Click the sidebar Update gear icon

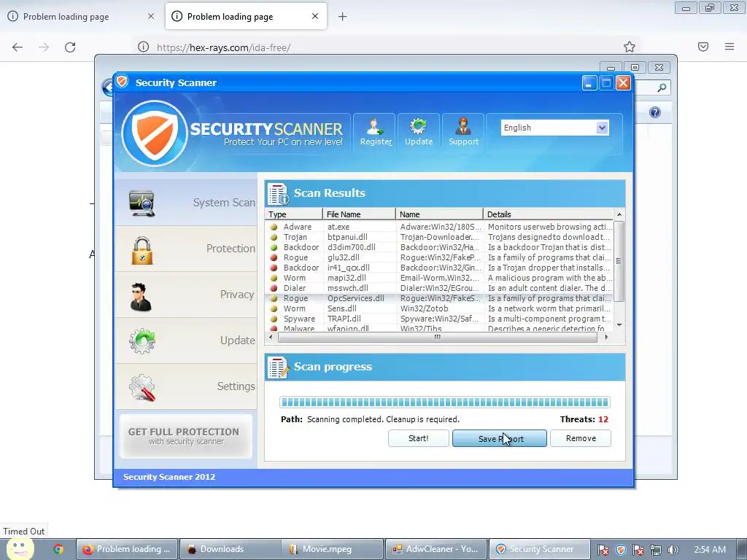pos(142,341)
